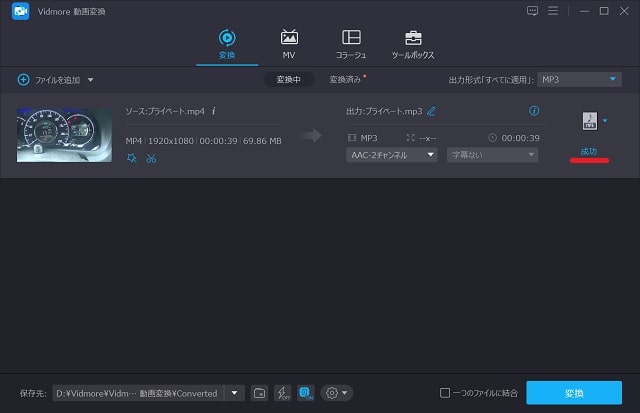Open the コラージュ collage tab
The image size is (640, 413).
(x=351, y=44)
